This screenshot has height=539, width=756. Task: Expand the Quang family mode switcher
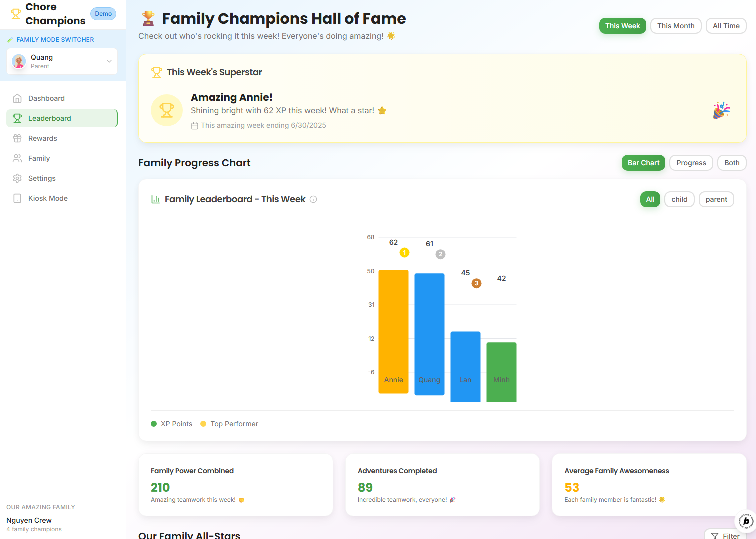[109, 61]
